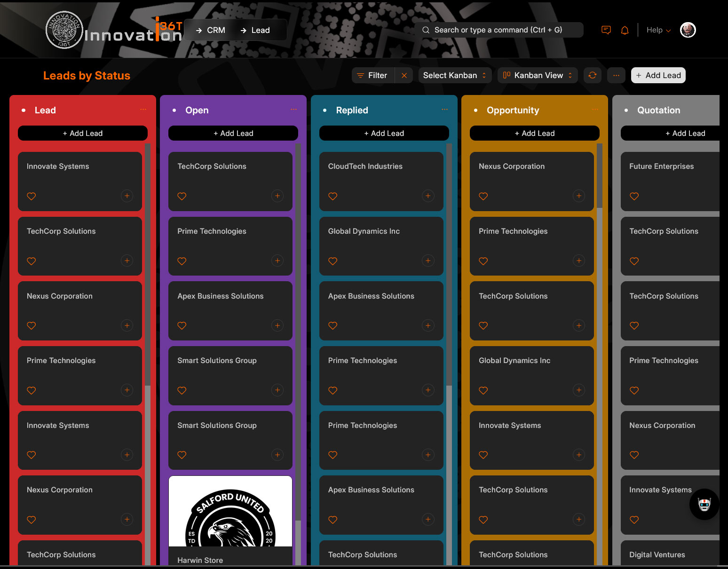Click the i36T Innovation logo
Image resolution: width=728 pixels, height=569 pixels.
point(113,30)
